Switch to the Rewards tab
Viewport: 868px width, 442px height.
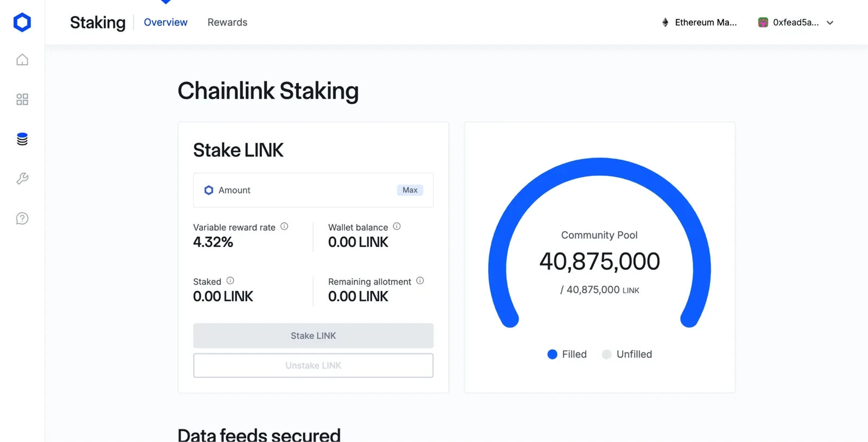pos(227,22)
